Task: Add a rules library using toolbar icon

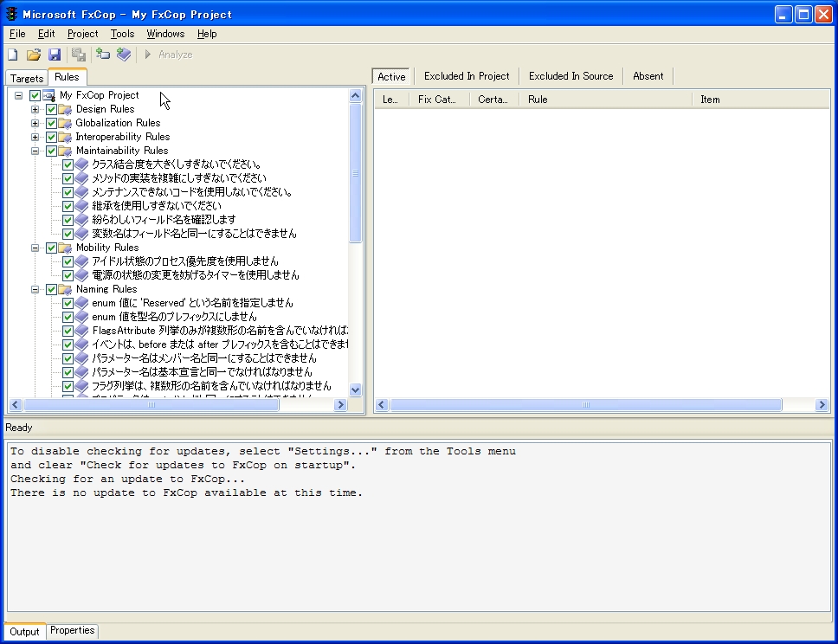Action: pyautogui.click(x=124, y=54)
